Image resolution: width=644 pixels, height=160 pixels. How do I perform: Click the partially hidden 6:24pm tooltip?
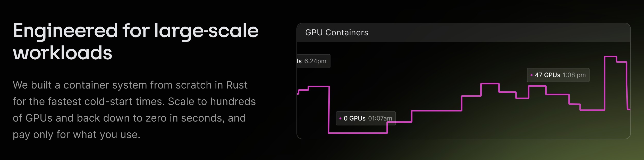pos(313,61)
